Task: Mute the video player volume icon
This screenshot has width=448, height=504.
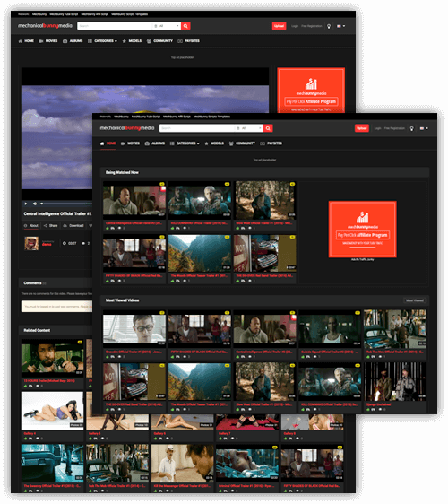Action: pos(34,204)
